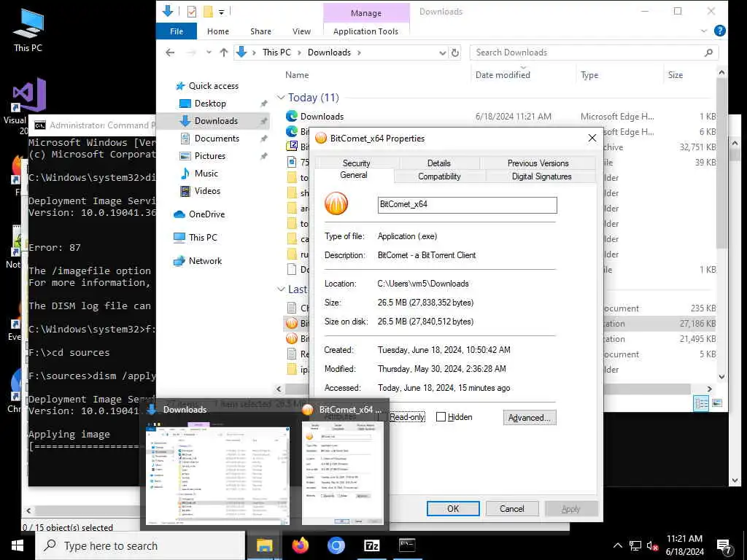Click the New folder quick access icon
The height and width of the screenshot is (560, 747).
(x=208, y=11)
